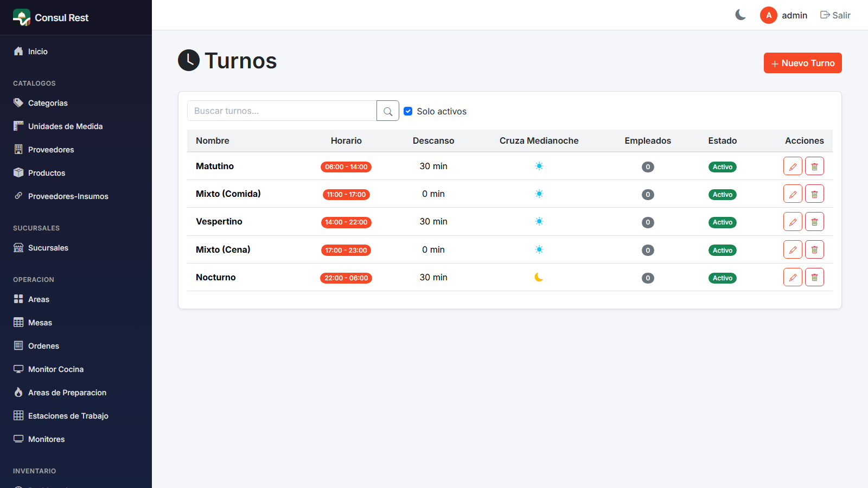868x488 pixels.
Task: Click Vespertino's 30 min break value
Action: point(433,221)
